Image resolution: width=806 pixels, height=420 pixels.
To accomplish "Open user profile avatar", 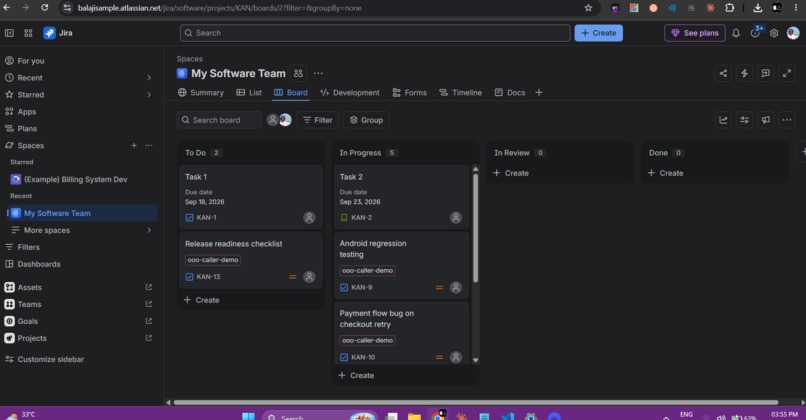I will tap(793, 33).
